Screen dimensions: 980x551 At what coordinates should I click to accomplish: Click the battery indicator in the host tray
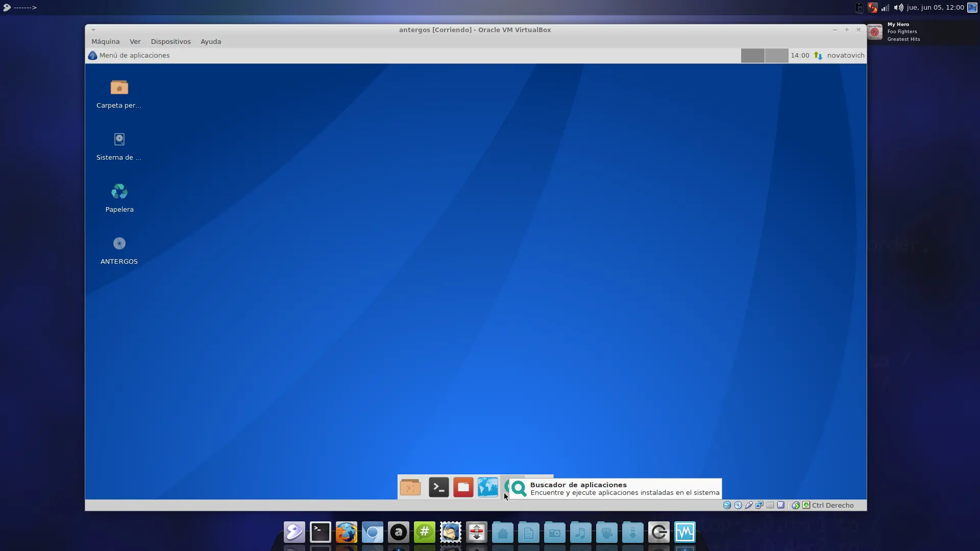point(860,8)
